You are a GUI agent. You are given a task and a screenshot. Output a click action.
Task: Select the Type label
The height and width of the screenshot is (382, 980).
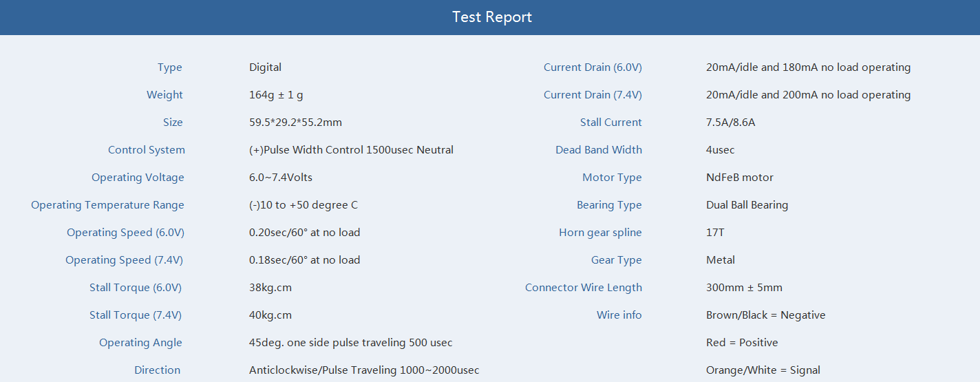pos(170,67)
